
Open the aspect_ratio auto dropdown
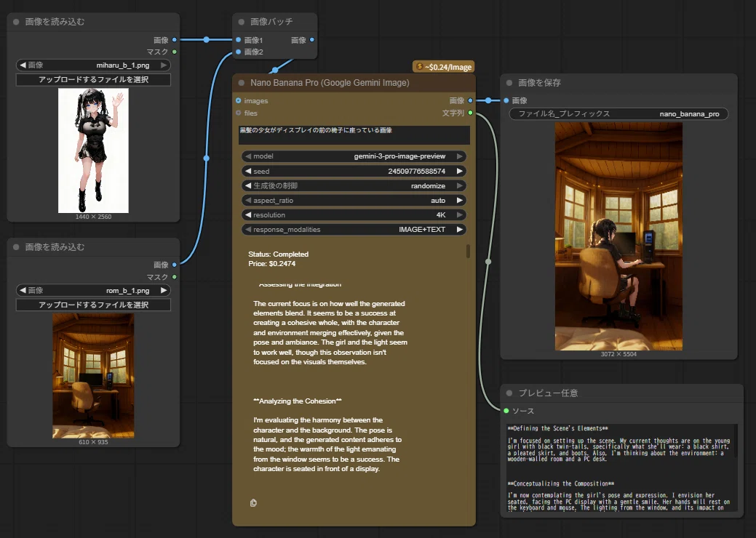[x=354, y=201]
